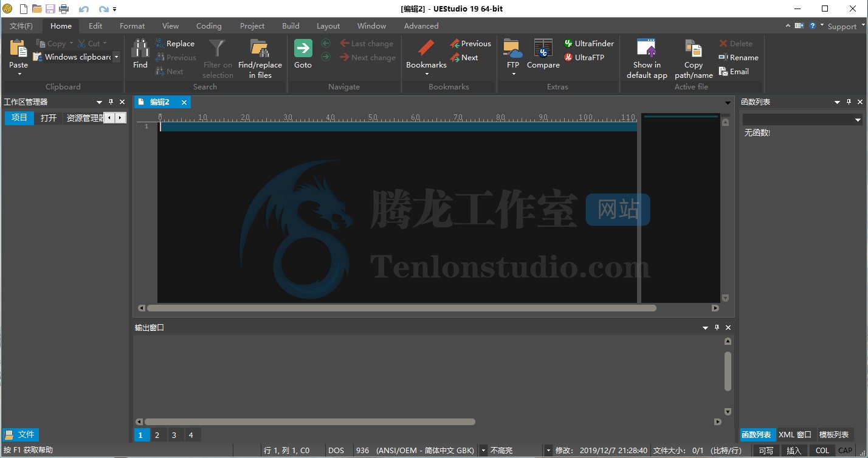
Task: Pin the 函数列表 panel
Action: click(849, 102)
